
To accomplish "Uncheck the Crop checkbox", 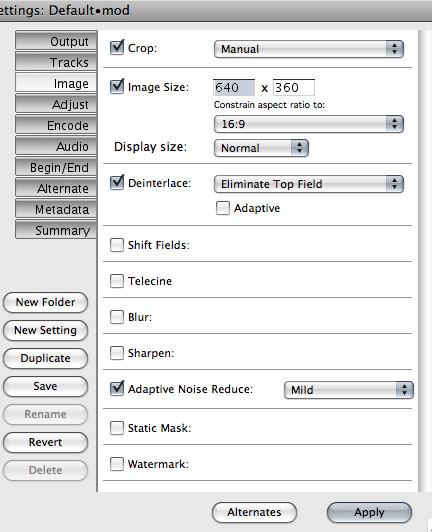I will [x=117, y=48].
